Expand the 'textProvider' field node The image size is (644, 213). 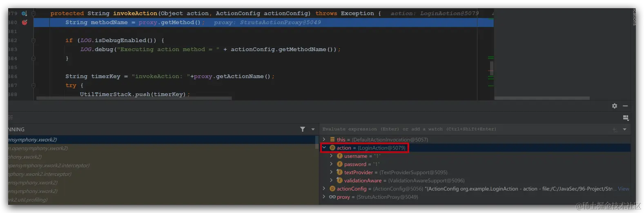point(331,172)
